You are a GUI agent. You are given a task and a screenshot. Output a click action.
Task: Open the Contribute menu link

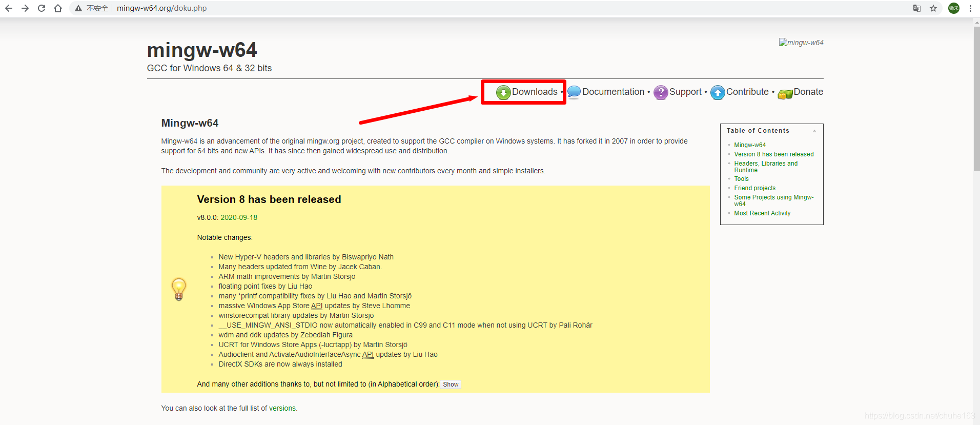coord(747,92)
